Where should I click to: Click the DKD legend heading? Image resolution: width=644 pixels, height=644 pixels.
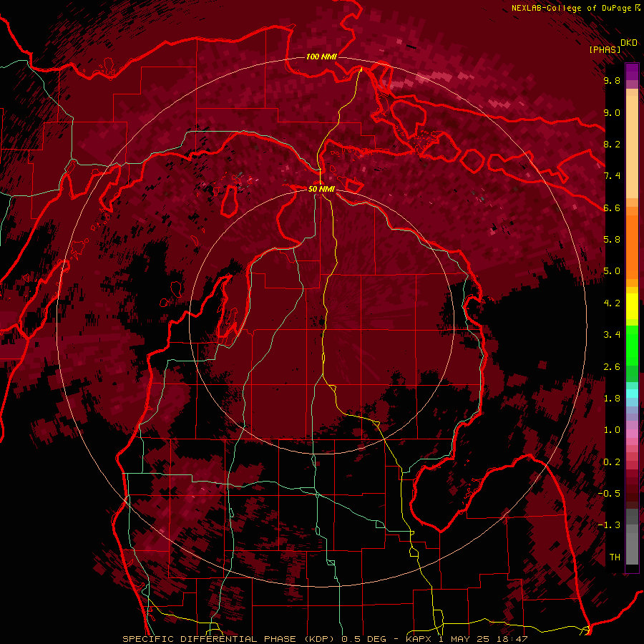pyautogui.click(x=629, y=43)
